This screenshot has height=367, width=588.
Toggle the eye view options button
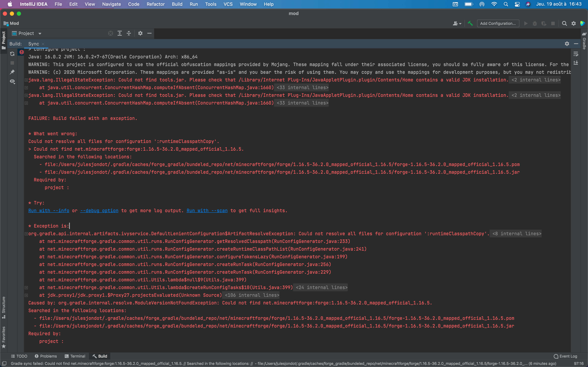tap(12, 81)
